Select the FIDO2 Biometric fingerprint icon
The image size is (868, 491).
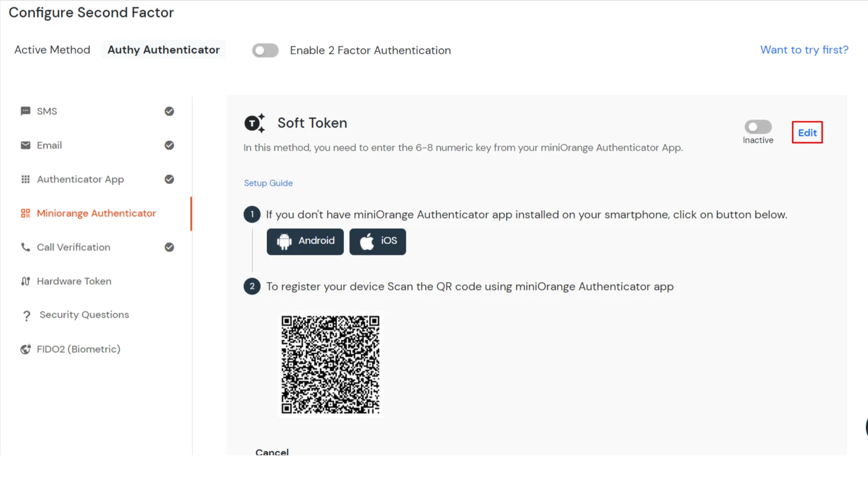pos(25,349)
